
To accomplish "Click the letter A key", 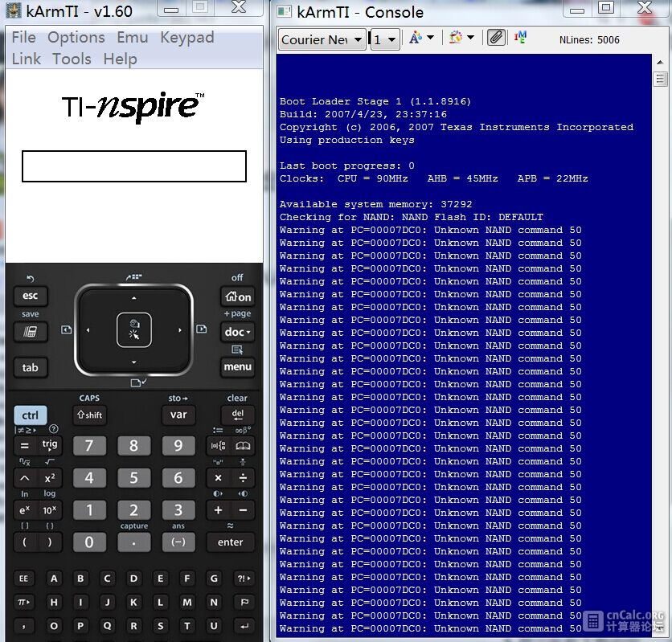I will click(54, 579).
